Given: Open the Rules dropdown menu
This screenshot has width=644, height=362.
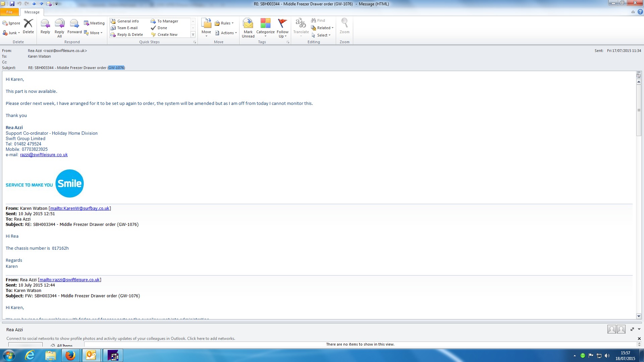Looking at the screenshot, I should pos(225,23).
